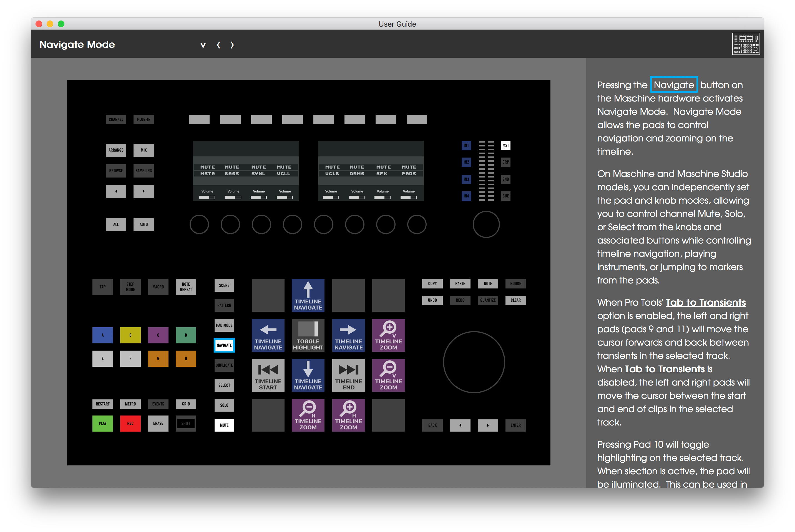Click the COPY button
Viewport: 795px width, 532px height.
pyautogui.click(x=432, y=284)
